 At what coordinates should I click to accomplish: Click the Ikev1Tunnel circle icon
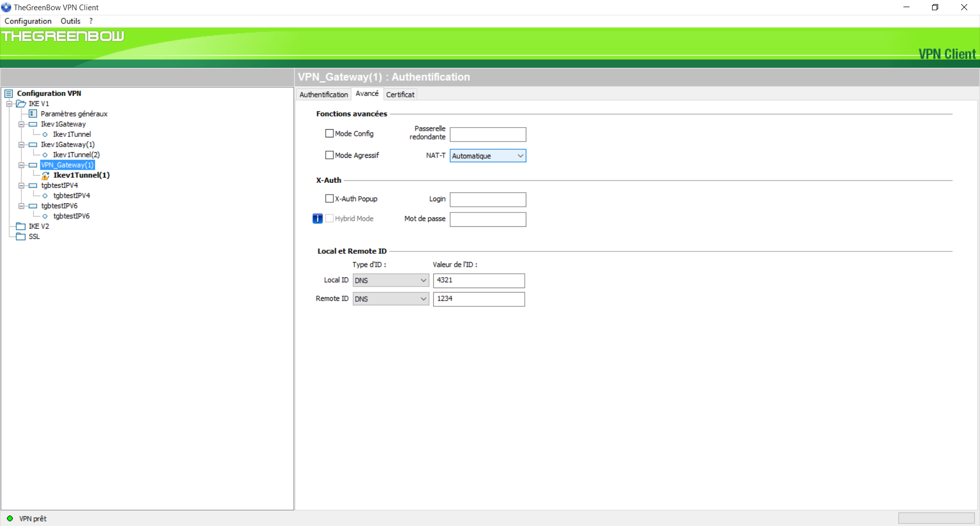(45, 134)
